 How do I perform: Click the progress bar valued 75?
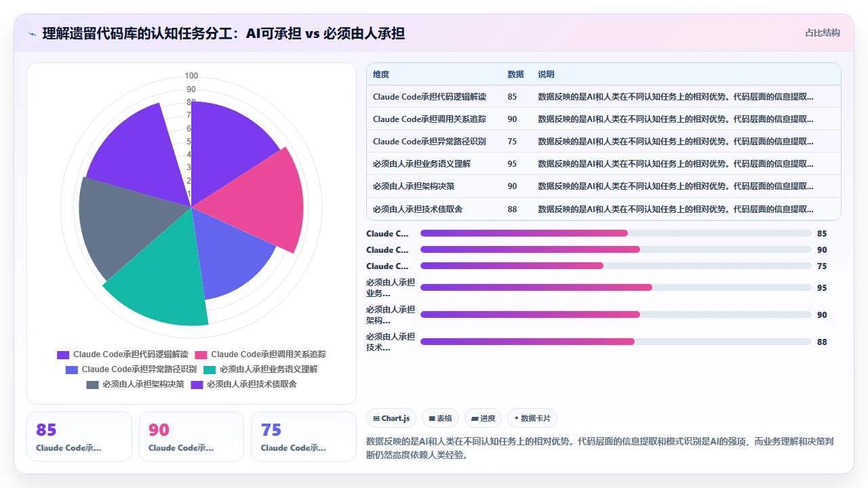point(616,266)
